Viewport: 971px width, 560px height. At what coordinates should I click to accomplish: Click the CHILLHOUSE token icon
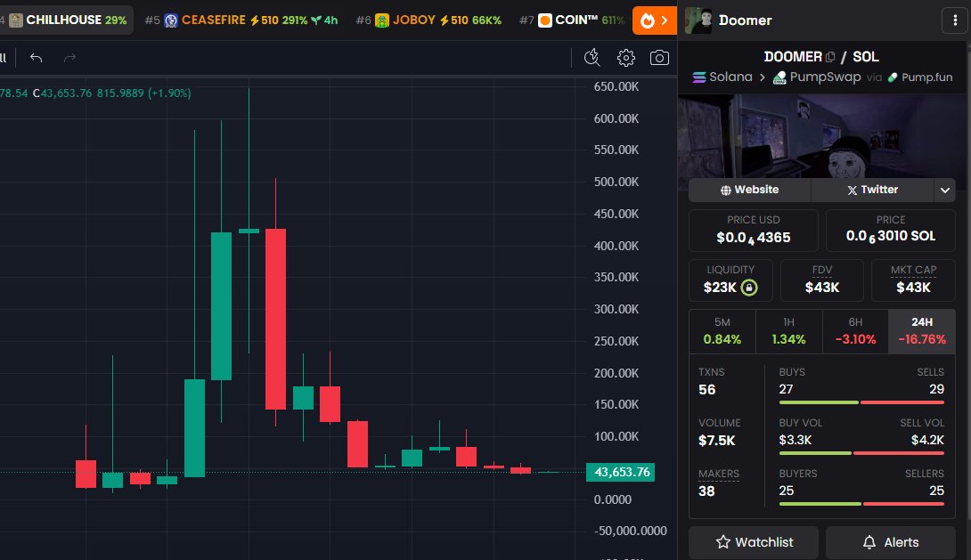(16, 20)
